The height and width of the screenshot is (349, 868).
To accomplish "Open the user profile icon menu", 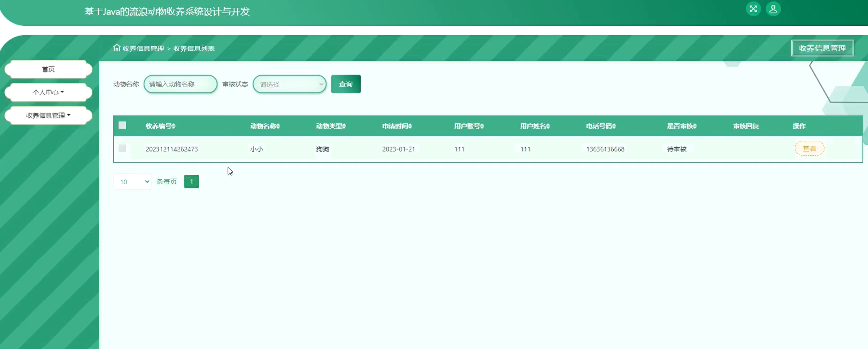I will point(773,9).
